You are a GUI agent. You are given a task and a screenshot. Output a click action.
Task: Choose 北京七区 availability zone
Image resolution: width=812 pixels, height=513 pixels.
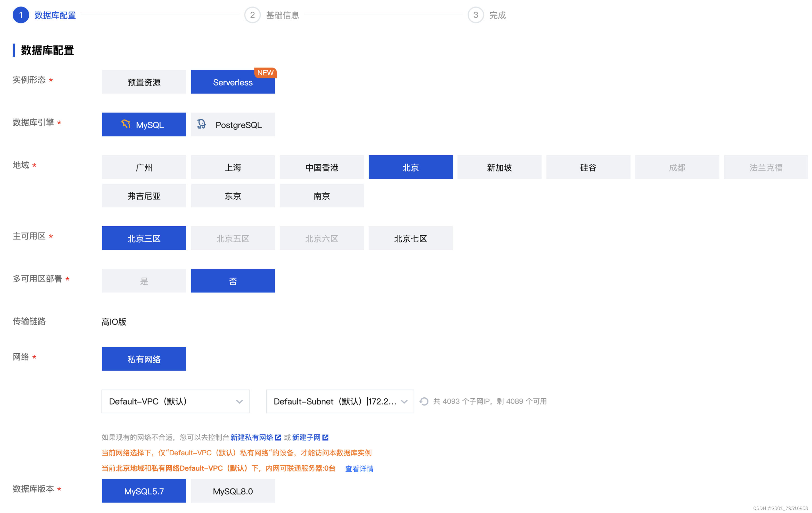pyautogui.click(x=410, y=238)
